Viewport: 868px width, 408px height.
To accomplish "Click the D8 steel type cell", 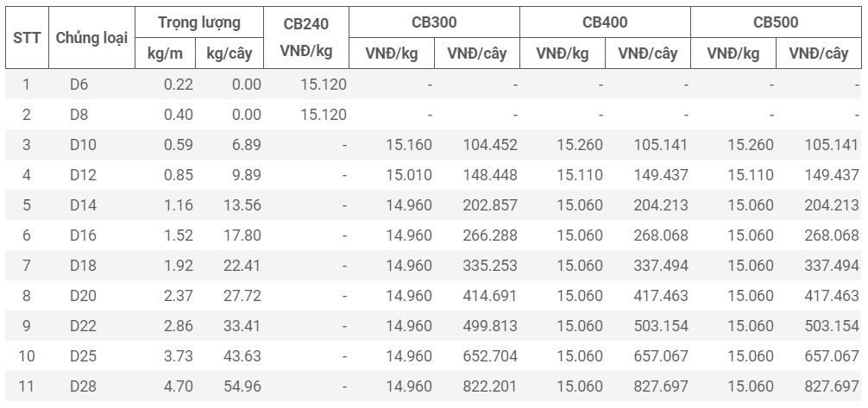I will coord(79,115).
